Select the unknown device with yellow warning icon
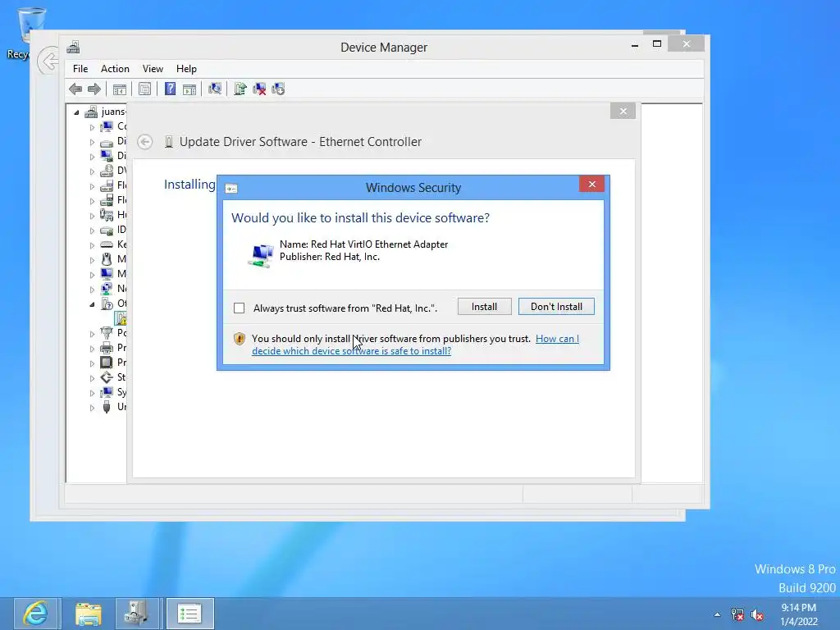 [x=121, y=319]
